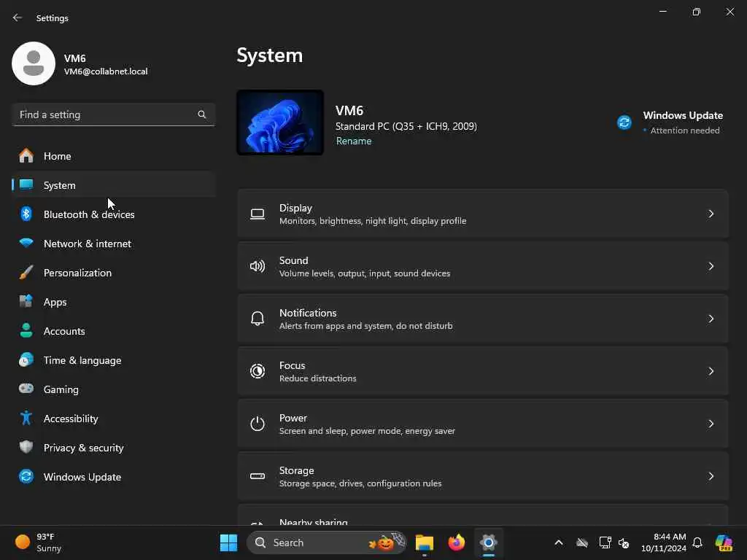Click the Settings gear icon in taskbar
Image resolution: width=747 pixels, height=560 pixels.
(x=489, y=542)
